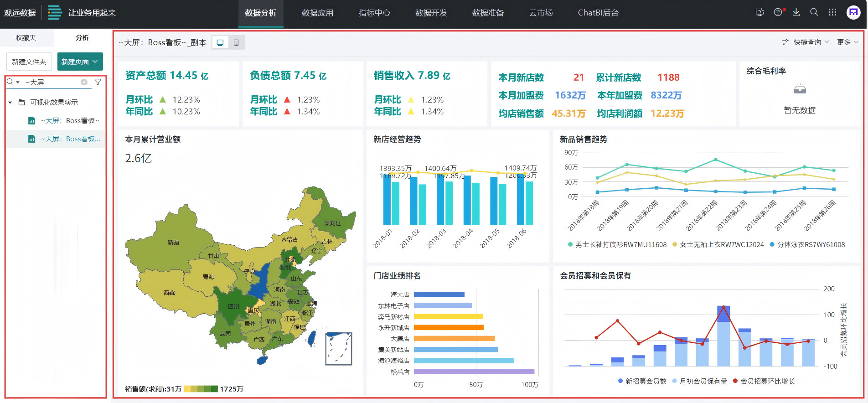Toggle 新招募会员数 legend series
This screenshot has width=868, height=403.
click(642, 381)
